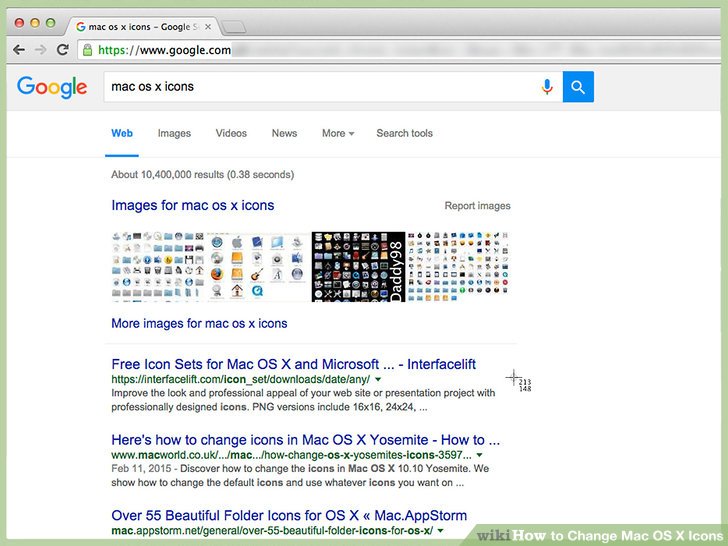Click inside the Google search input field
This screenshot has height=546, width=728.
coord(320,87)
